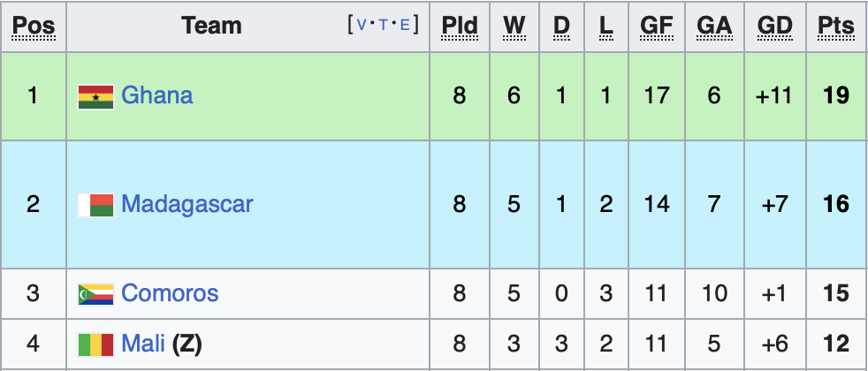The height and width of the screenshot is (371, 868).
Task: Click the D (draws) column header
Action: click(x=561, y=26)
